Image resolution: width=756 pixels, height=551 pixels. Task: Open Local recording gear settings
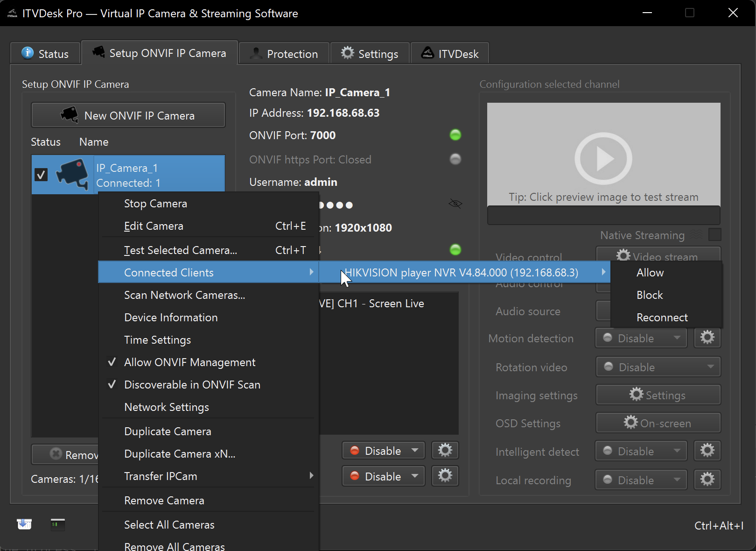point(707,480)
